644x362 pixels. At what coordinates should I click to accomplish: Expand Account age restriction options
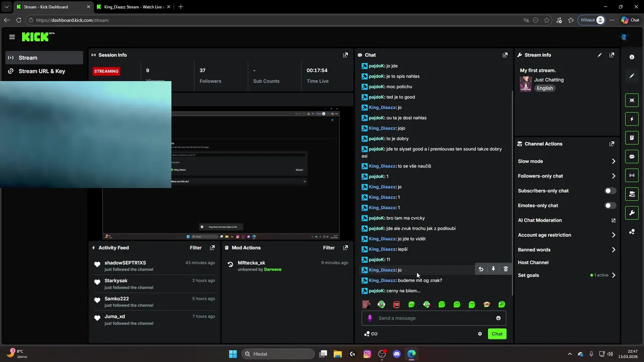tap(567, 235)
